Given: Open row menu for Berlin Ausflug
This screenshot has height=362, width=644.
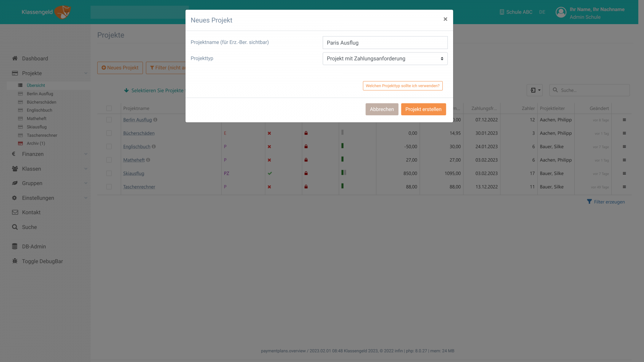Looking at the screenshot, I should [624, 120].
